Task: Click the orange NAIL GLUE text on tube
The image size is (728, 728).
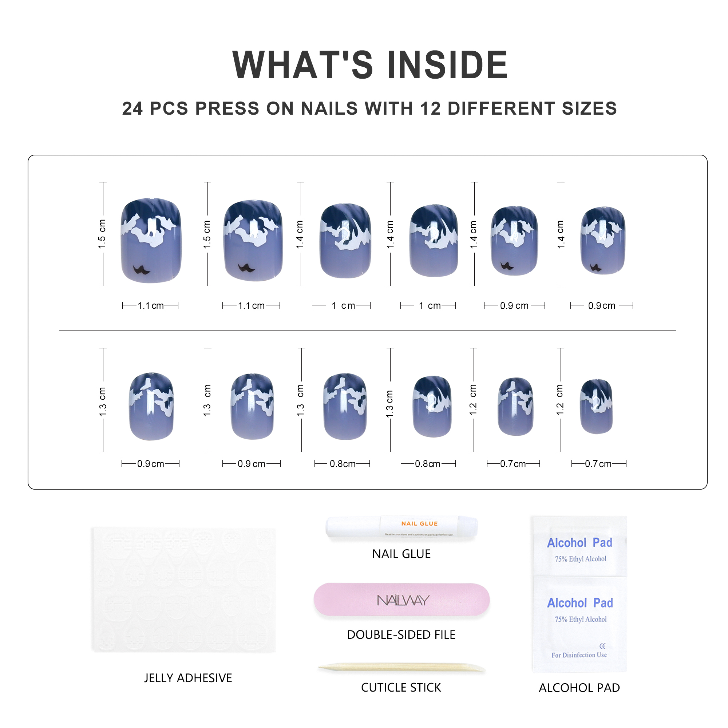Action: coord(419,523)
